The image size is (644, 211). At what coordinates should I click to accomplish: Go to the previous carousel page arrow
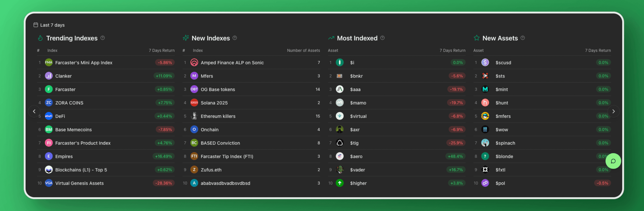pyautogui.click(x=34, y=111)
